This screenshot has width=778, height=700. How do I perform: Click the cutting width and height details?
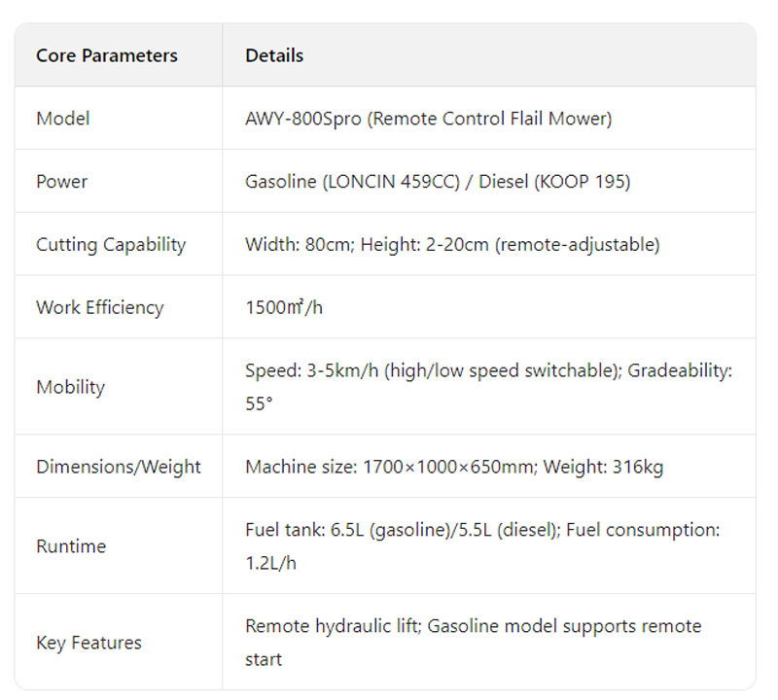pos(452,245)
